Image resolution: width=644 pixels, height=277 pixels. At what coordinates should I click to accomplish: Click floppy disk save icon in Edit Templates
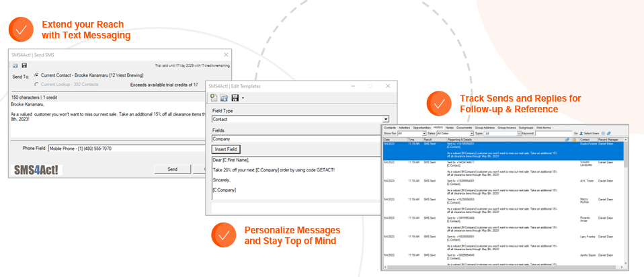click(x=234, y=98)
